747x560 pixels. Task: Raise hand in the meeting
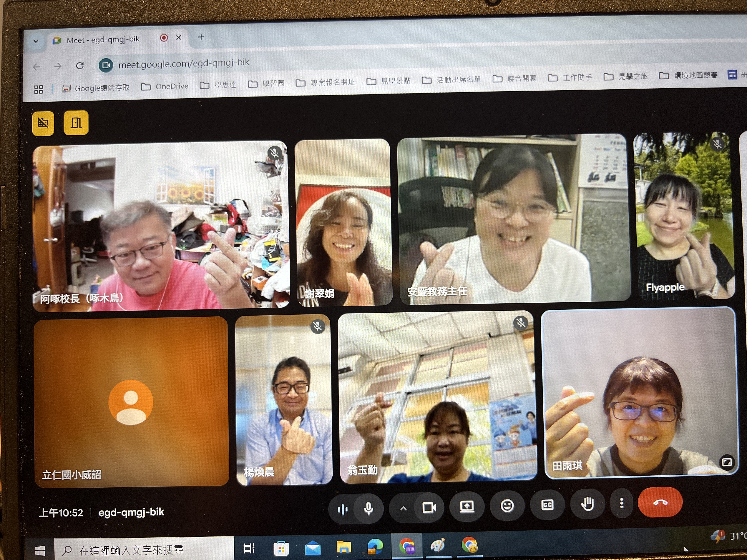[587, 504]
